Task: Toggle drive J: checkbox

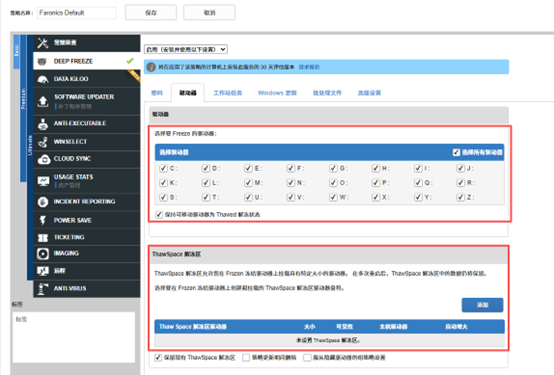Action: tap(460, 168)
